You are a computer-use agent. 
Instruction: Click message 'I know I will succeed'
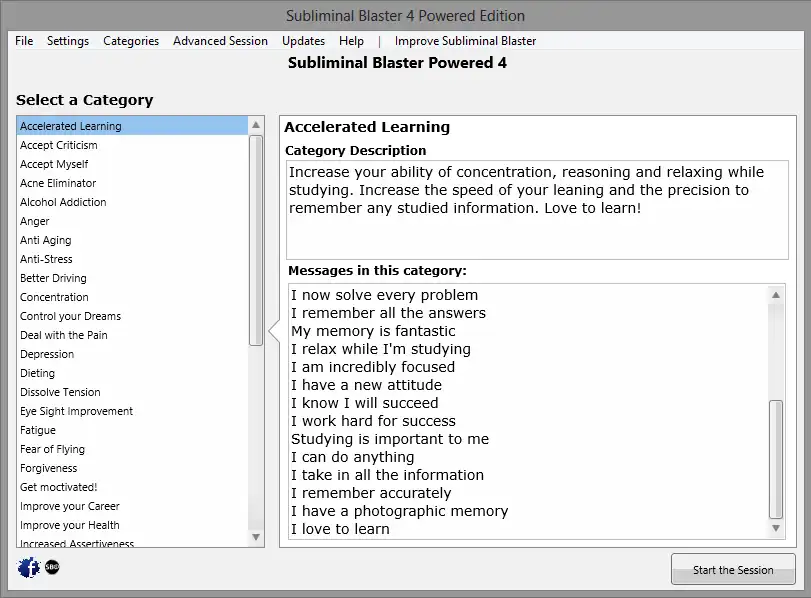[x=365, y=403]
